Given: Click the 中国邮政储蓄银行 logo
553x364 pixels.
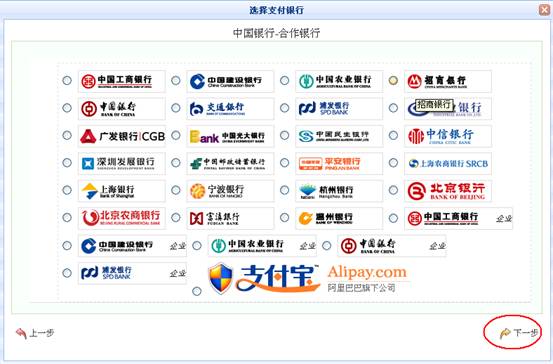Looking at the screenshot, I should (x=230, y=163).
